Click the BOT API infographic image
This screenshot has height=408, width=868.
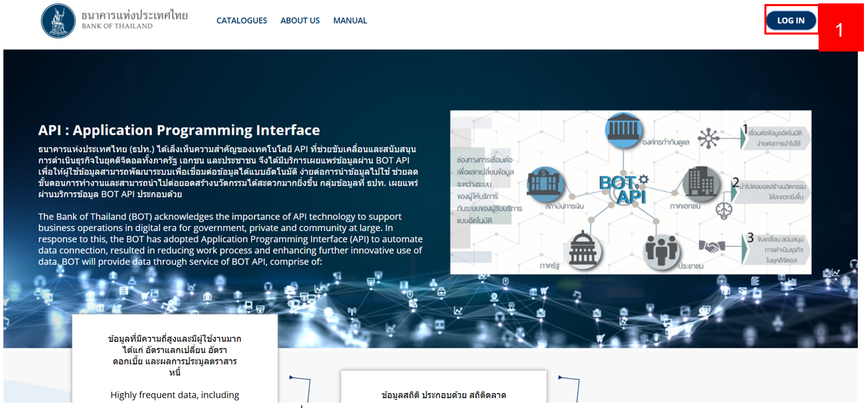coord(630,192)
